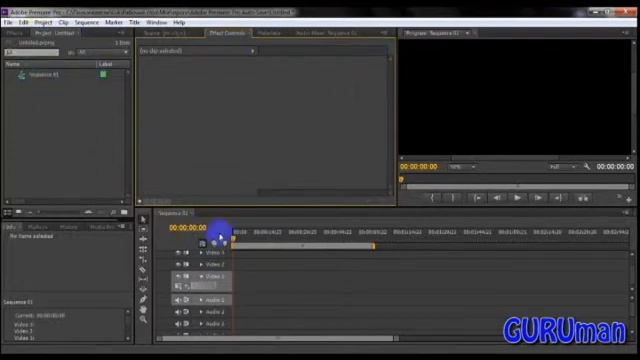Open the Program monitor button editor plus
This screenshot has width=640, height=360.
[629, 200]
